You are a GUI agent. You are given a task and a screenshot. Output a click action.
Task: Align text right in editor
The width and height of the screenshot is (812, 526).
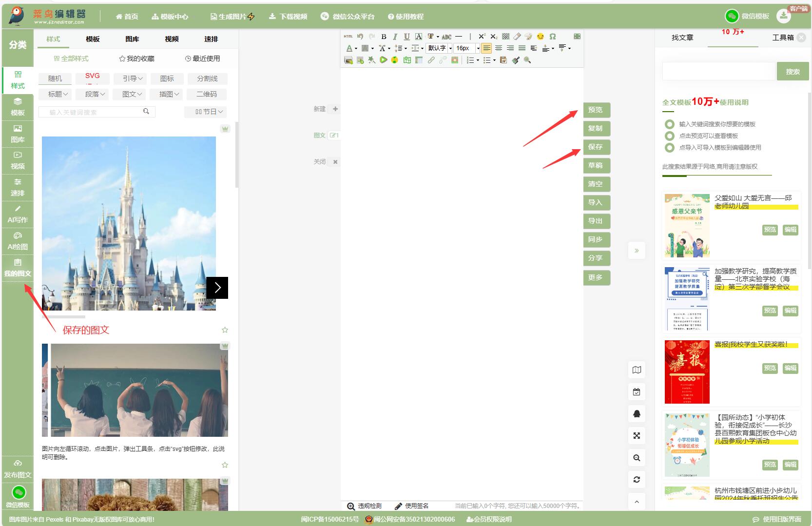pos(510,48)
